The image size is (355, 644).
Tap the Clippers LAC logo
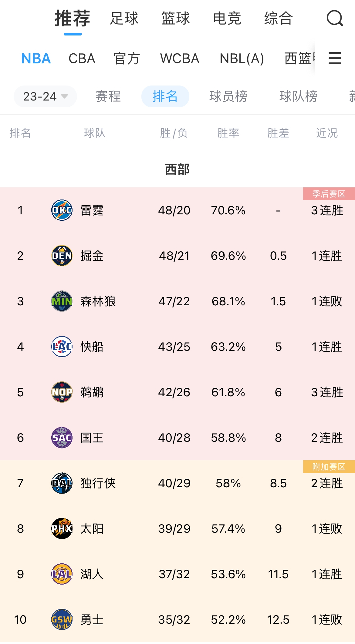pos(62,347)
